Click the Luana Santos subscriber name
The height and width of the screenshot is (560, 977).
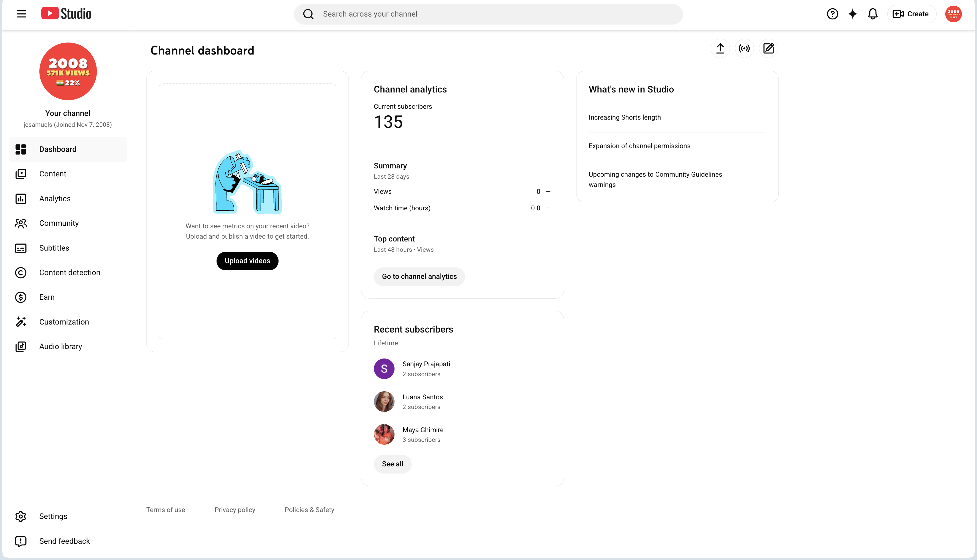coord(422,397)
